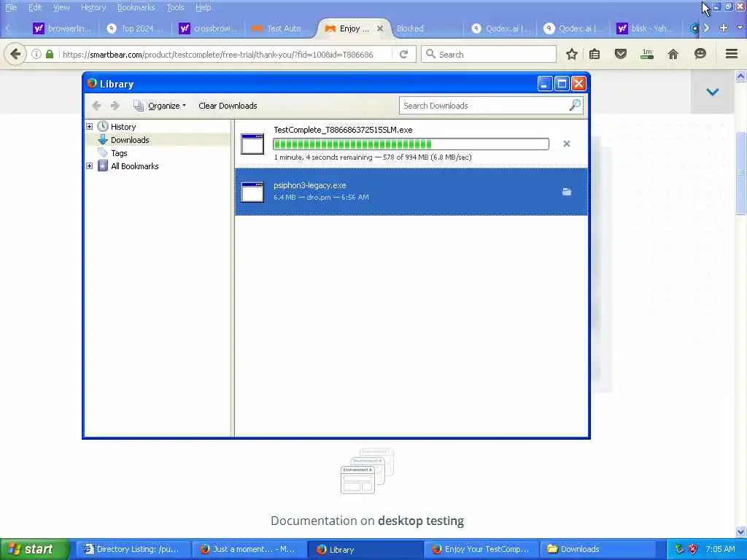Screen dimensions: 747x560
Task: Click the TestComplete_T8866863725155LM.exe file name
Action: [343, 130]
